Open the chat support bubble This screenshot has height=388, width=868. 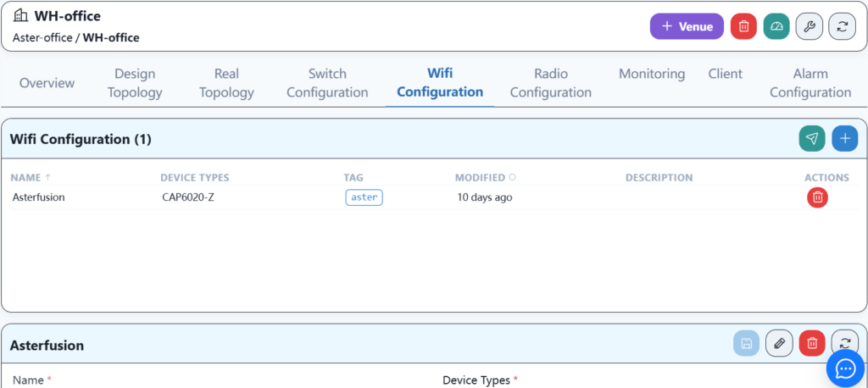click(845, 369)
